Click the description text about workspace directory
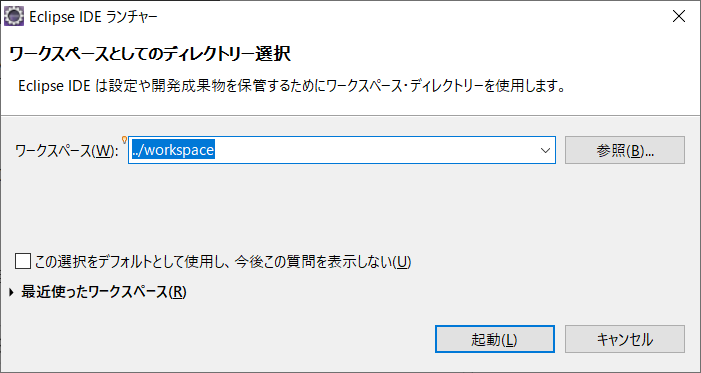This screenshot has width=701, height=373. (x=291, y=85)
